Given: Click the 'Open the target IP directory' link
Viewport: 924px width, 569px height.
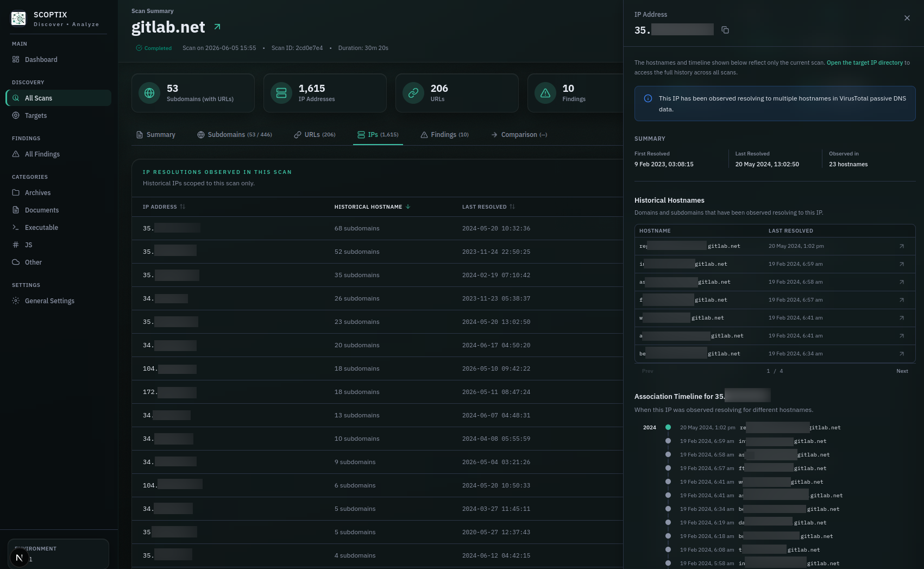Looking at the screenshot, I should [865, 63].
